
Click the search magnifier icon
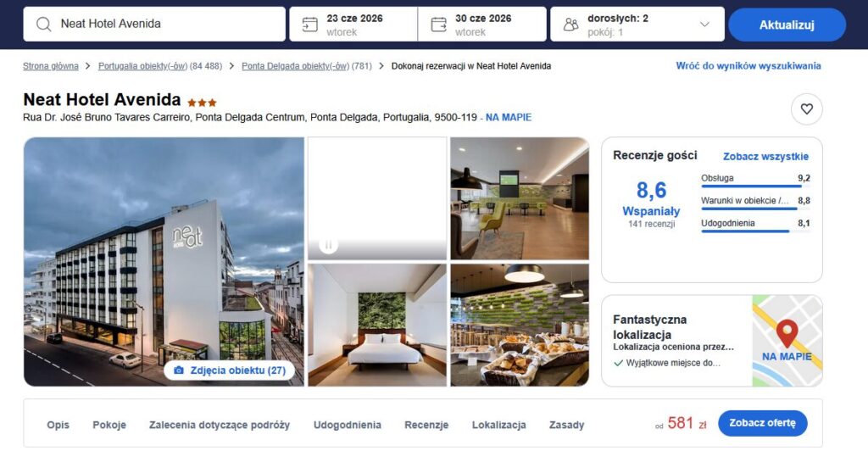click(44, 24)
